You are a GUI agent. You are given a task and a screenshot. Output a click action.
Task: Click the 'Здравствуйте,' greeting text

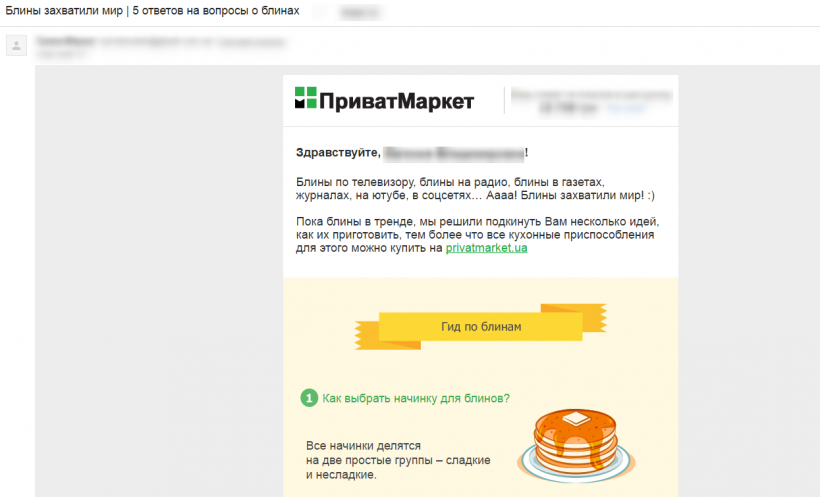pyautogui.click(x=338, y=152)
